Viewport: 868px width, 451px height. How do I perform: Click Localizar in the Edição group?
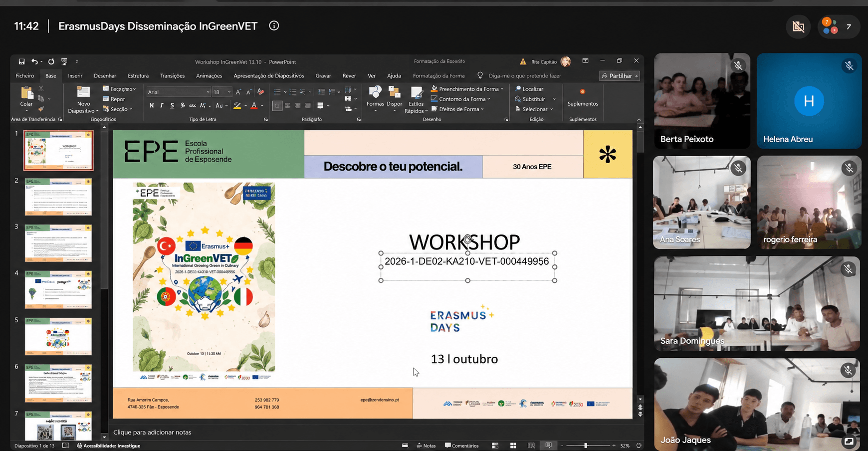(529, 89)
